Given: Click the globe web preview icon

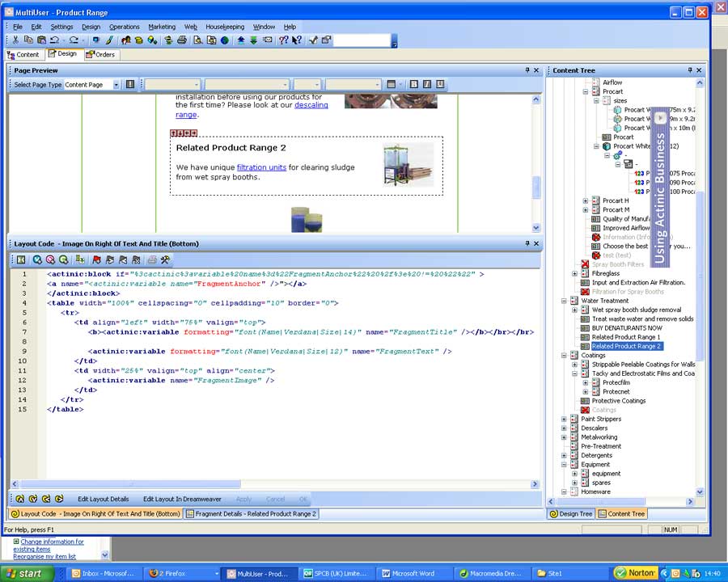Looking at the screenshot, I should tap(225, 40).
